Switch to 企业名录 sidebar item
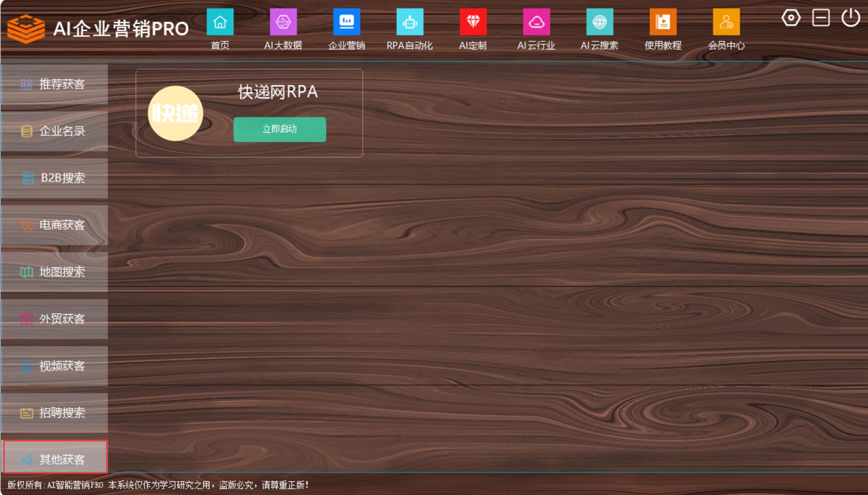Screen dimensions: 868x495 [55, 131]
